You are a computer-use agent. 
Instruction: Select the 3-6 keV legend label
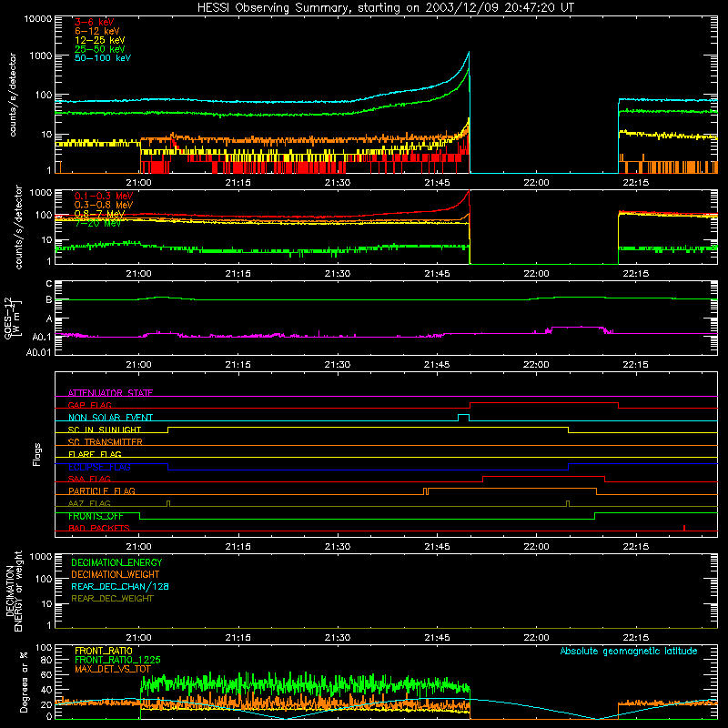point(94,22)
